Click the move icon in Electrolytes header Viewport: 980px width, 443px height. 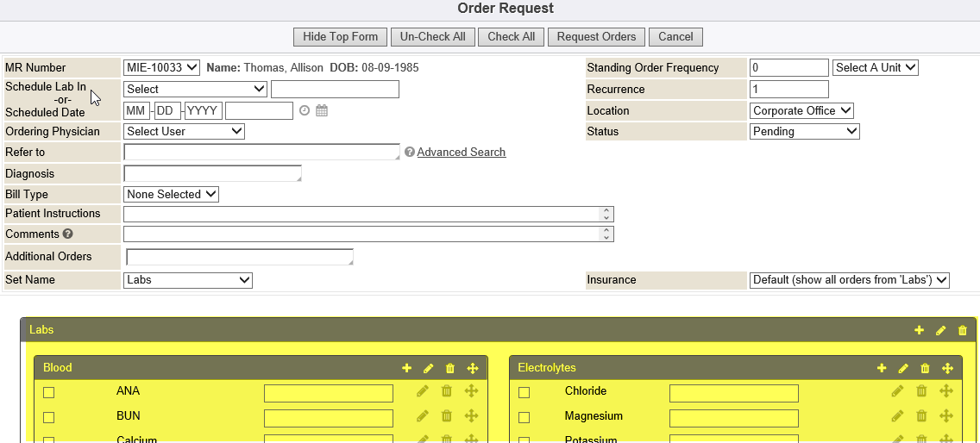(x=947, y=368)
